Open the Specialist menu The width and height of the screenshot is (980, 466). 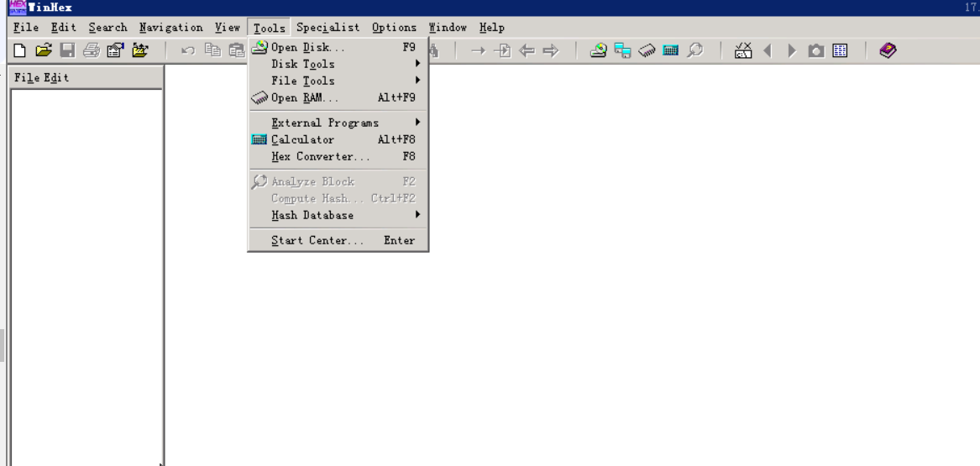click(328, 28)
